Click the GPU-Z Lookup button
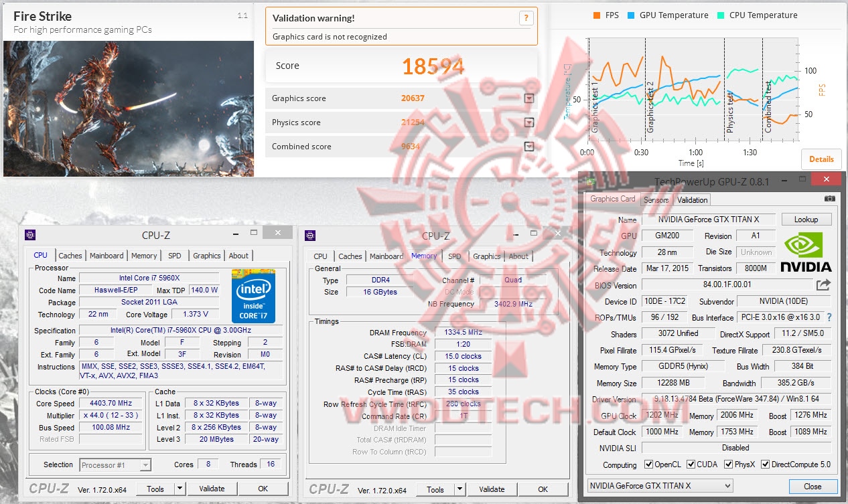This screenshot has width=848, height=504. (x=806, y=220)
